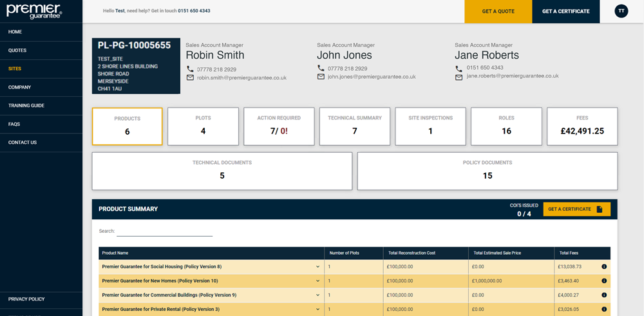Click info icon for Private Rental fees
Viewport: 644px width, 316px height.
coord(604,309)
